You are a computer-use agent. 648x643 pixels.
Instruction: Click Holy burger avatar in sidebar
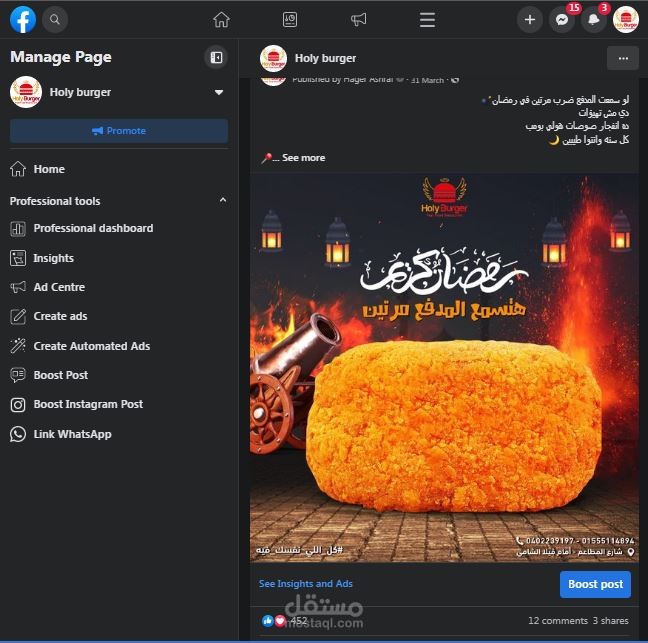point(26,92)
